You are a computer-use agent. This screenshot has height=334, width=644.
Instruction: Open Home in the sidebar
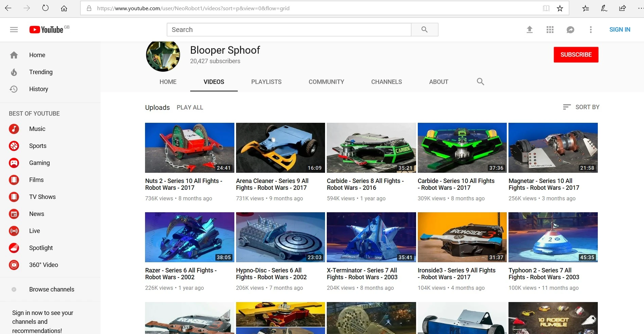[50, 55]
